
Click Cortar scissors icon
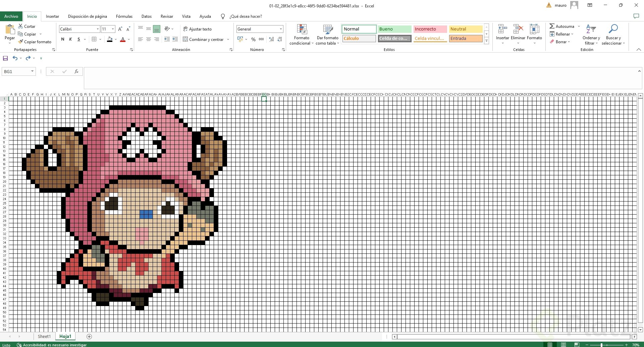click(x=21, y=26)
